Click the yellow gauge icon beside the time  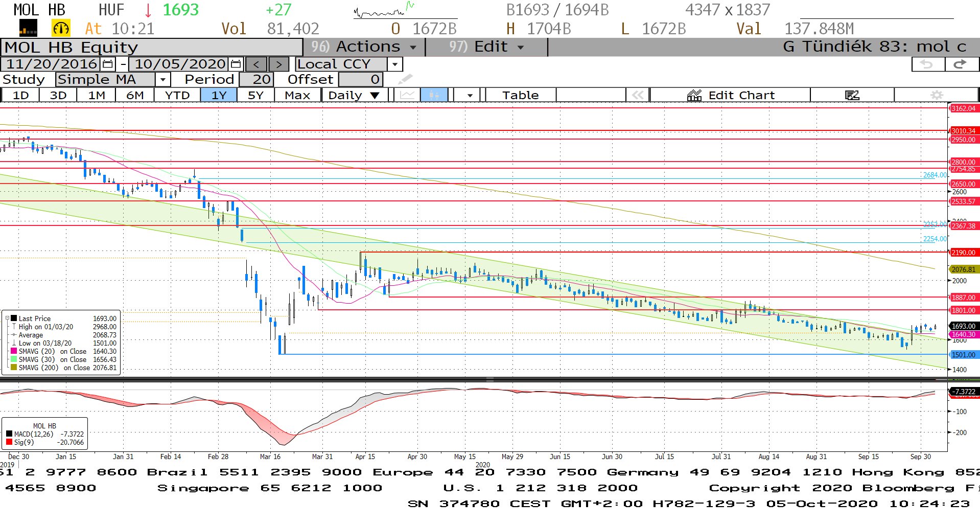tap(61, 29)
